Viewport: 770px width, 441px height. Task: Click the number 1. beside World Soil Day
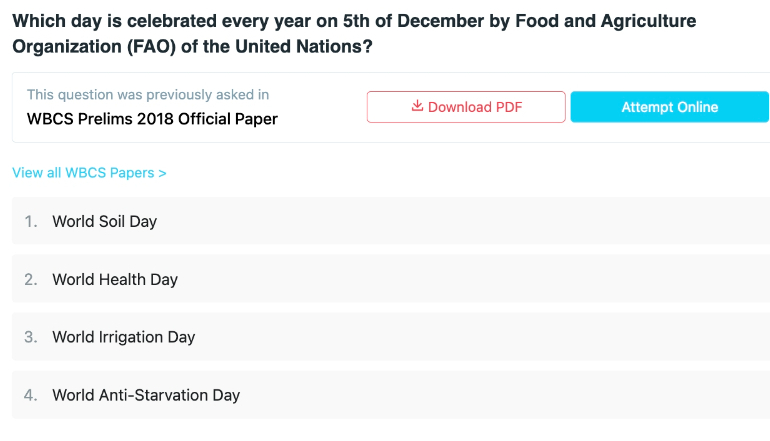pyautogui.click(x=31, y=221)
